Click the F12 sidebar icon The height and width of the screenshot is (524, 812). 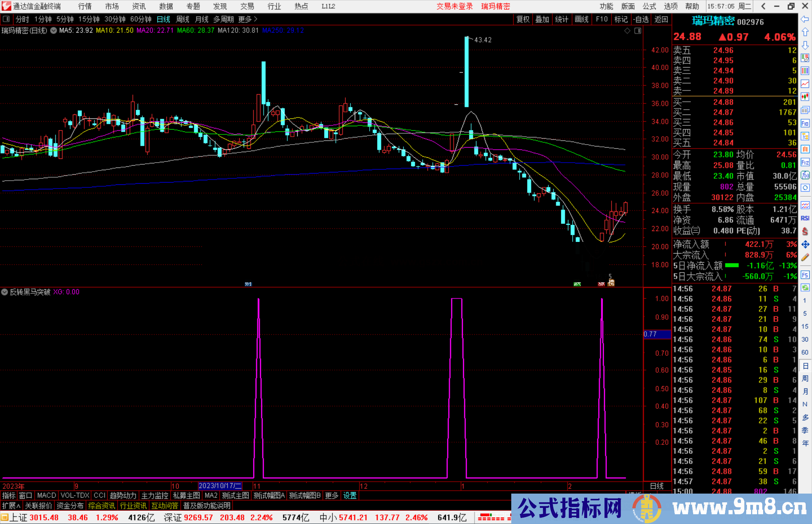coord(805,162)
